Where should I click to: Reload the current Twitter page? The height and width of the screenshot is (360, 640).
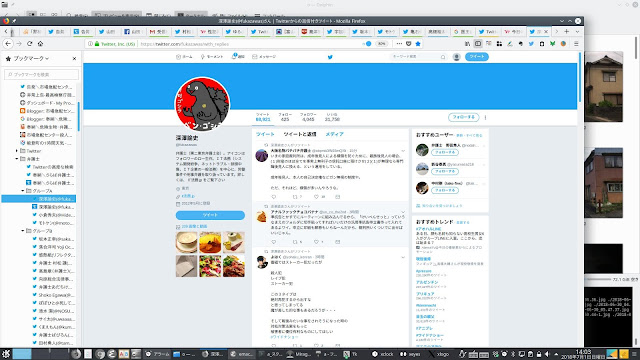coord(29,44)
